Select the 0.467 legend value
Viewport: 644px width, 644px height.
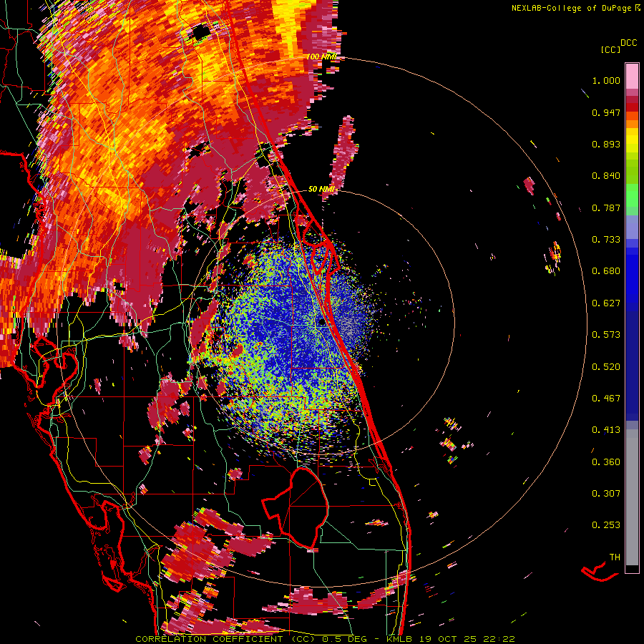click(x=606, y=399)
